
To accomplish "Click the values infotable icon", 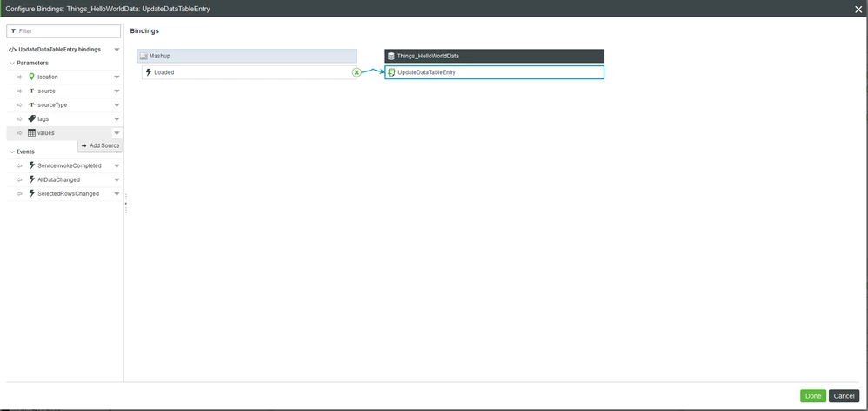I will (x=31, y=133).
